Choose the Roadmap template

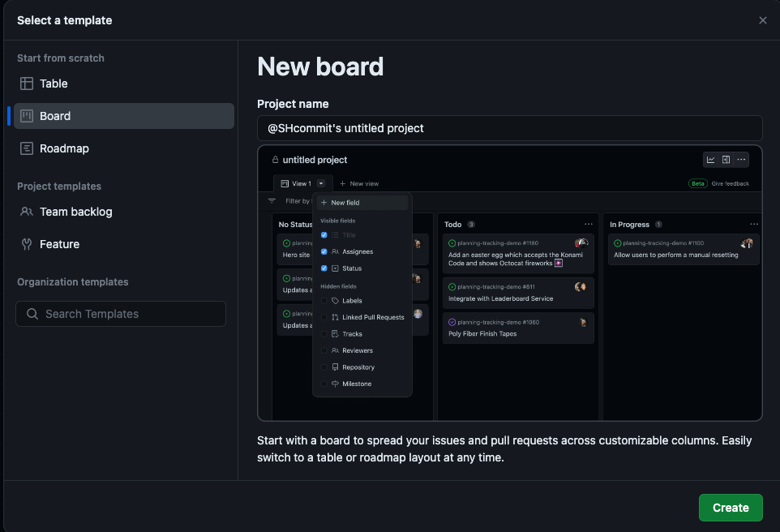coord(124,148)
